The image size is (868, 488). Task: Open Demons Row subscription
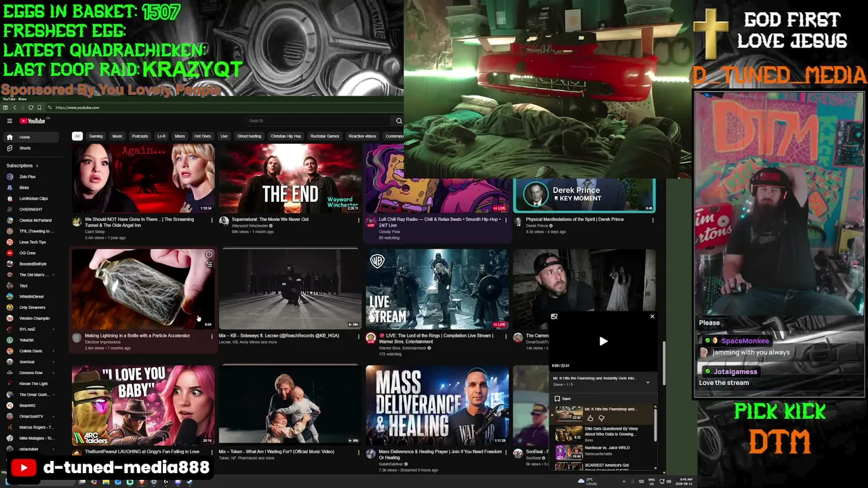31,373
